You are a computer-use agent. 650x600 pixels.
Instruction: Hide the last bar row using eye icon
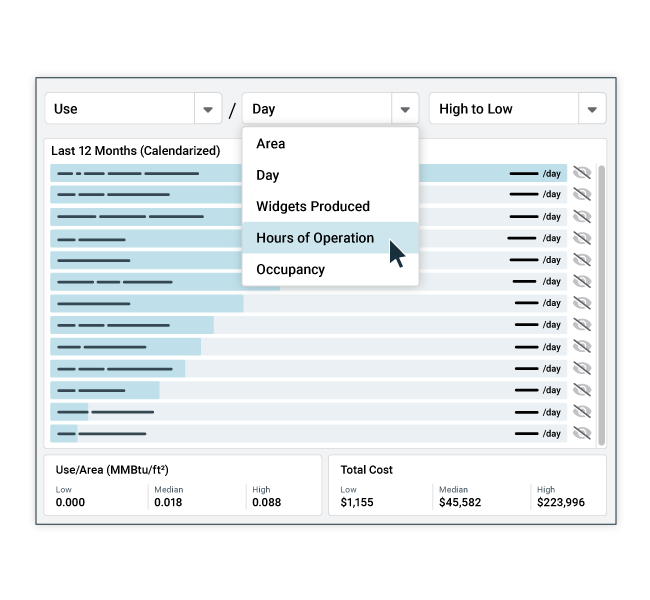point(582,433)
